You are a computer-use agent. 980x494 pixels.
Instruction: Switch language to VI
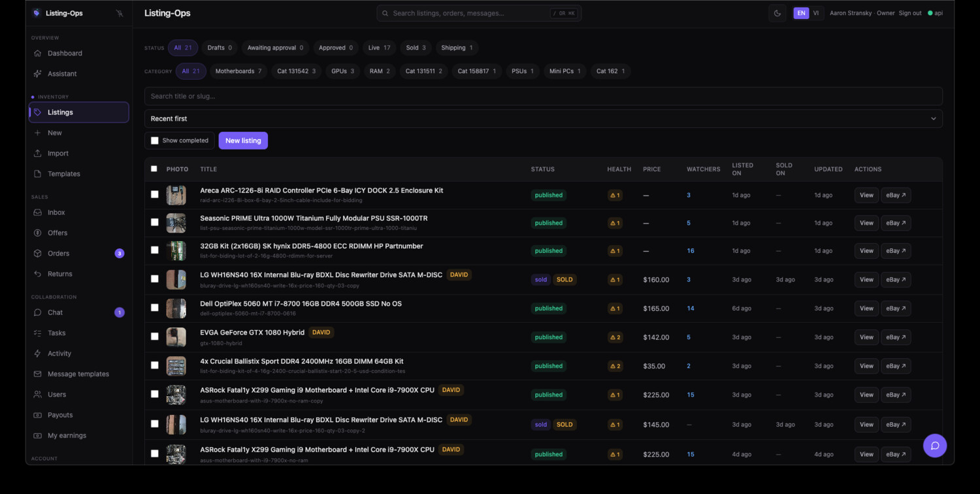[816, 13]
